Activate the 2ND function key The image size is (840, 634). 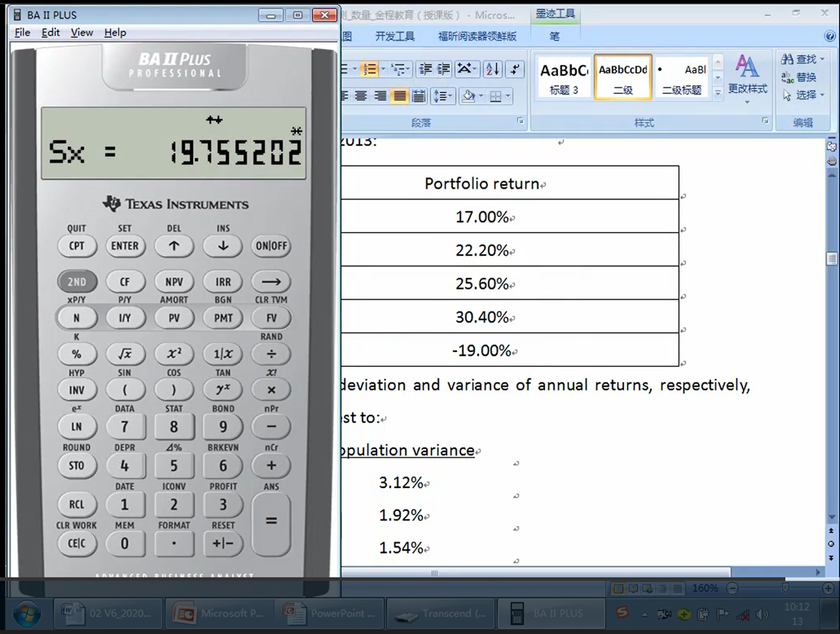click(x=76, y=282)
